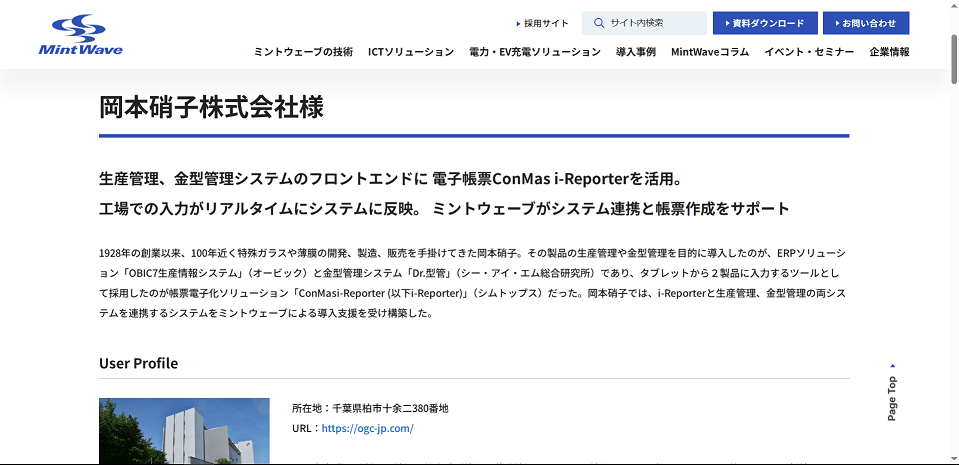Click the User Profile section heading
Screen dimensions: 959x465
pos(138,363)
